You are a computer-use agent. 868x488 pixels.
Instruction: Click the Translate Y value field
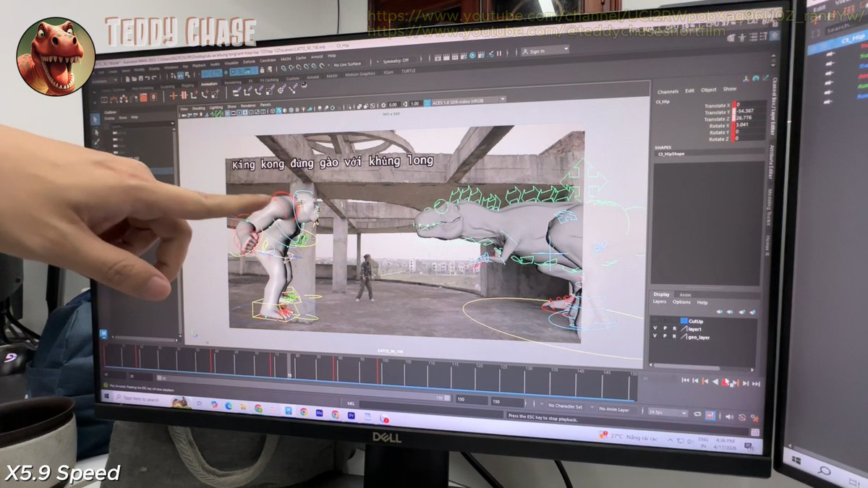[x=749, y=111]
